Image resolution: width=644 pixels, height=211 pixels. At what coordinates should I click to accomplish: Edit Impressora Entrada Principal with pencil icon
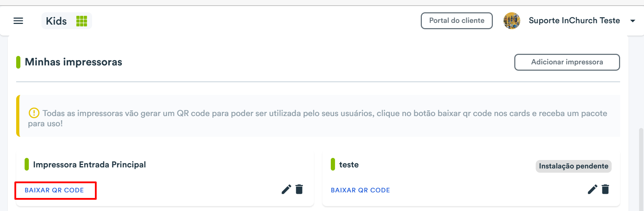click(x=286, y=190)
